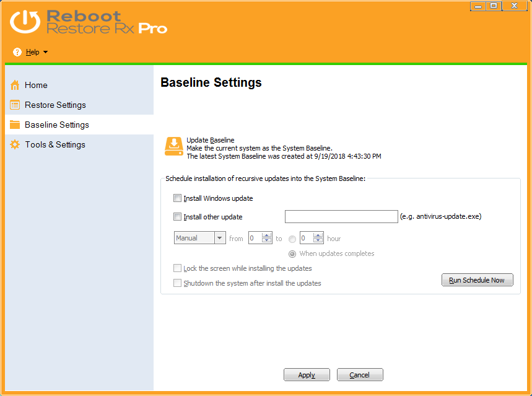Go to the Home page
The height and width of the screenshot is (396, 532).
coord(79,85)
